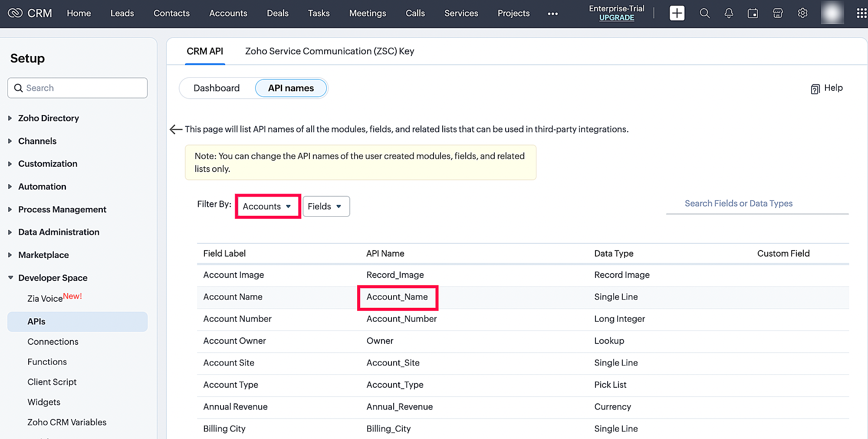
Task: Open the calendar icon in top bar
Action: [x=753, y=13]
